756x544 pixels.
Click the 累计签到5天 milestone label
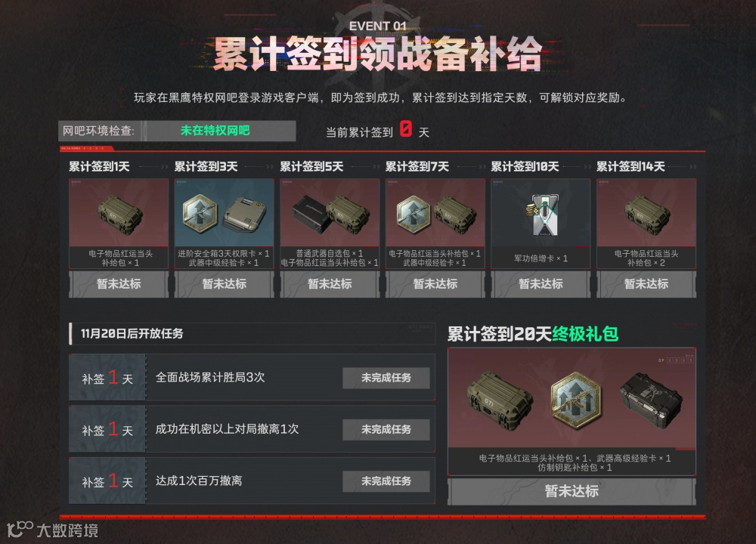click(311, 167)
